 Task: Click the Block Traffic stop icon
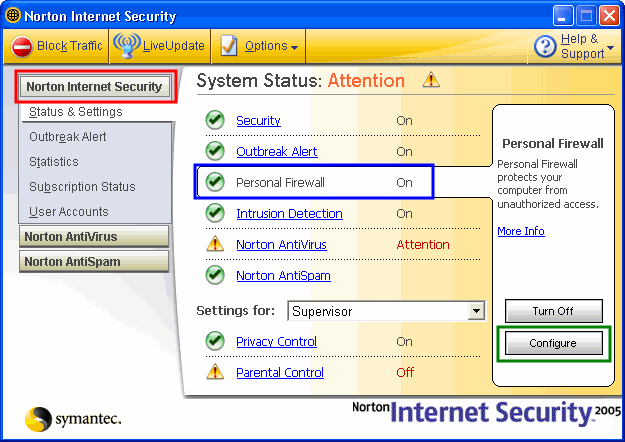(x=22, y=46)
